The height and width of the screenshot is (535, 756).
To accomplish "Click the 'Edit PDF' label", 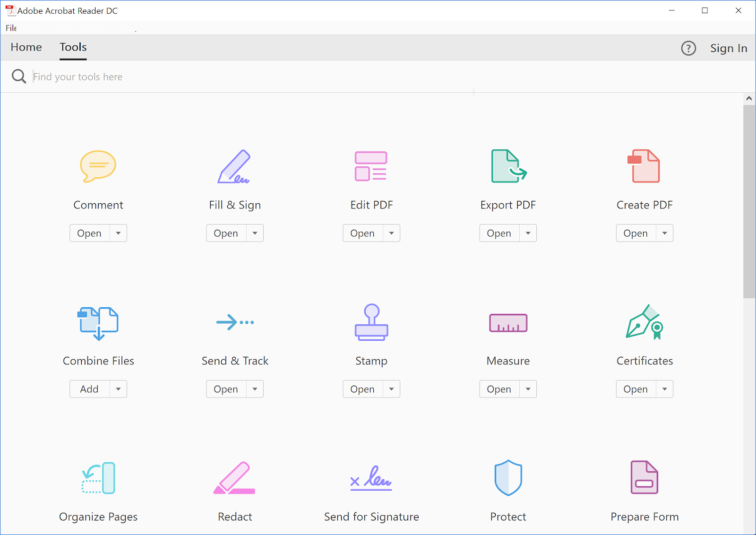I will tap(371, 205).
